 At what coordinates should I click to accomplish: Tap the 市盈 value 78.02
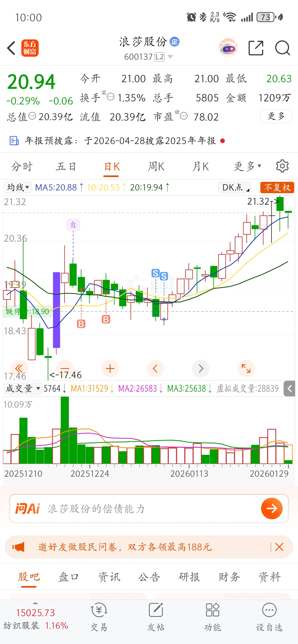point(206,117)
